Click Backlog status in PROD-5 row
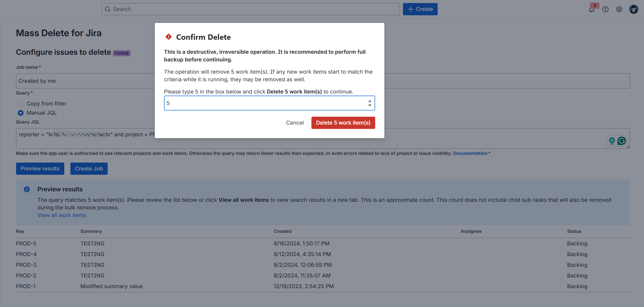 pyautogui.click(x=577, y=244)
